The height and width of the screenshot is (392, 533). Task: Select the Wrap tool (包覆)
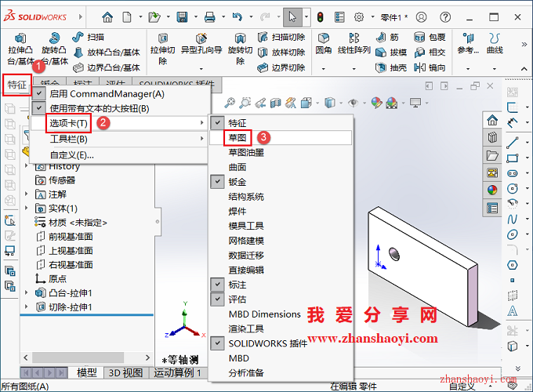pos(430,37)
